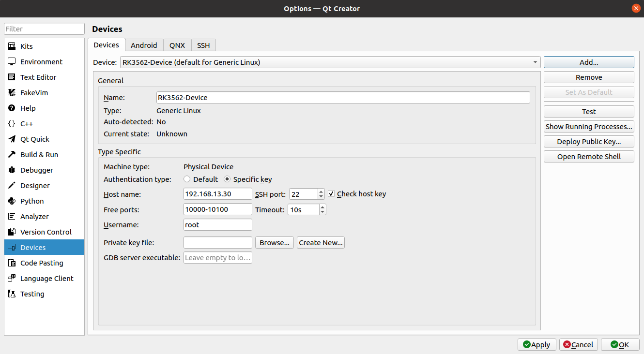Image resolution: width=644 pixels, height=354 pixels.
Task: Open the Debugger bug icon
Action: click(x=12, y=170)
